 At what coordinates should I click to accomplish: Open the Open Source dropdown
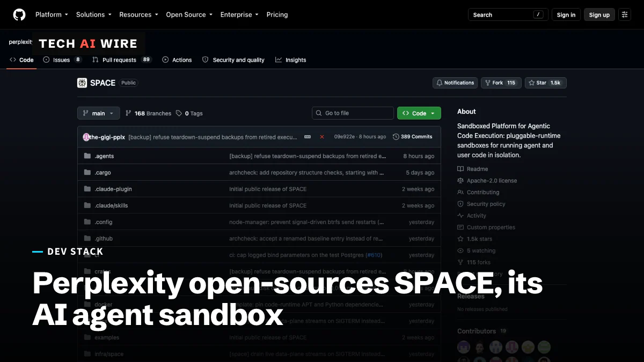tap(189, 14)
